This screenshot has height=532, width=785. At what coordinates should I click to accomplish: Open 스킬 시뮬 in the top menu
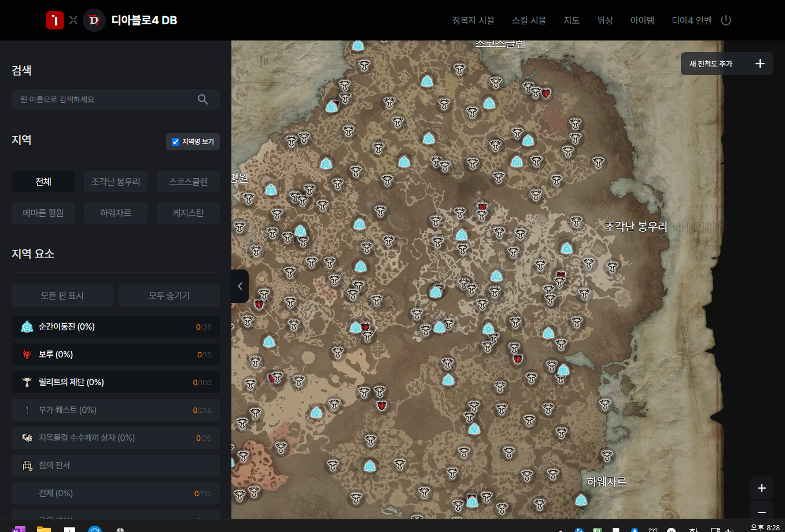(x=529, y=20)
